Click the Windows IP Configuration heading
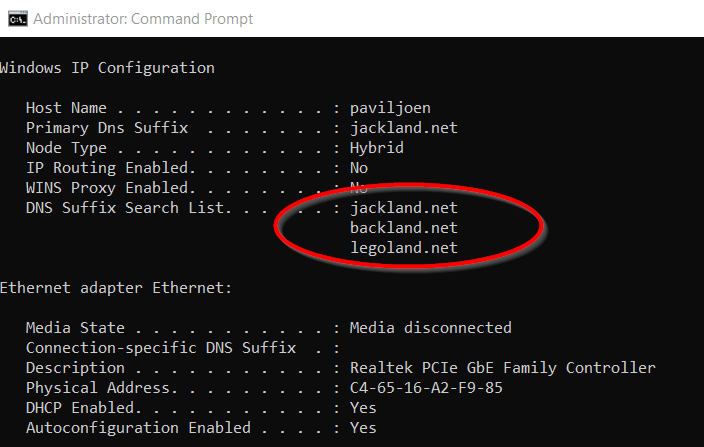Viewport: 704px width, 447px height. click(x=107, y=68)
